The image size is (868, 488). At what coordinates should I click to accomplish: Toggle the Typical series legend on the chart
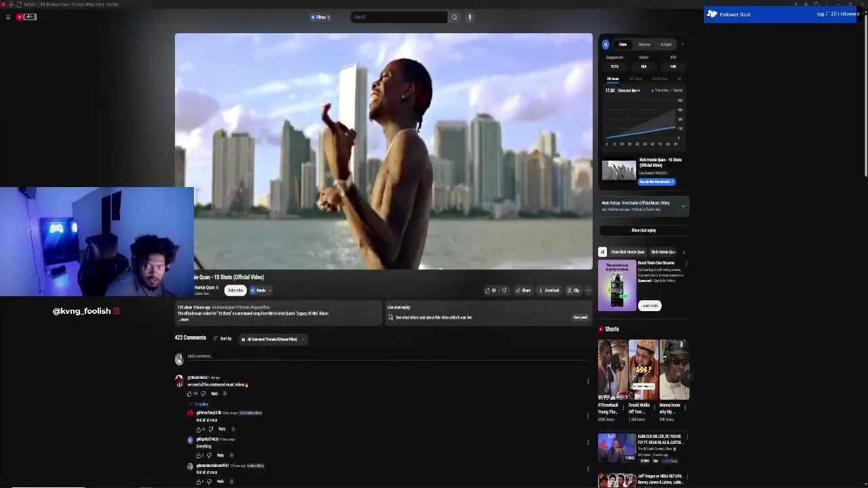coord(676,90)
